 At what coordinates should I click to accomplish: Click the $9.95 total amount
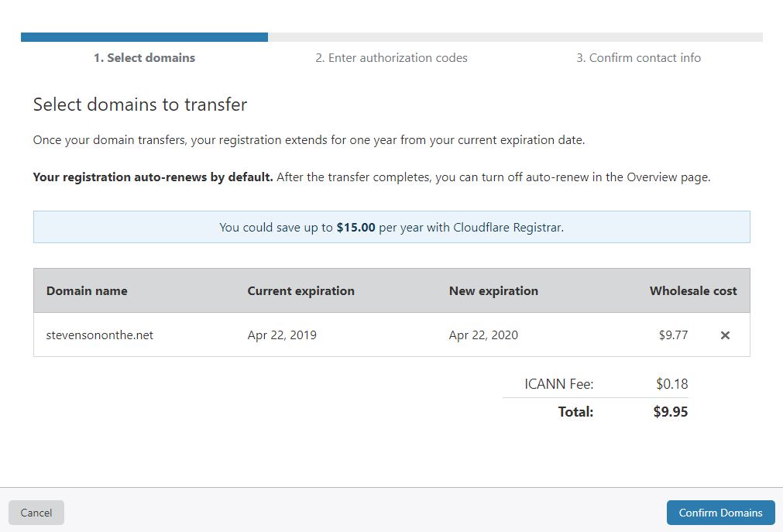670,412
